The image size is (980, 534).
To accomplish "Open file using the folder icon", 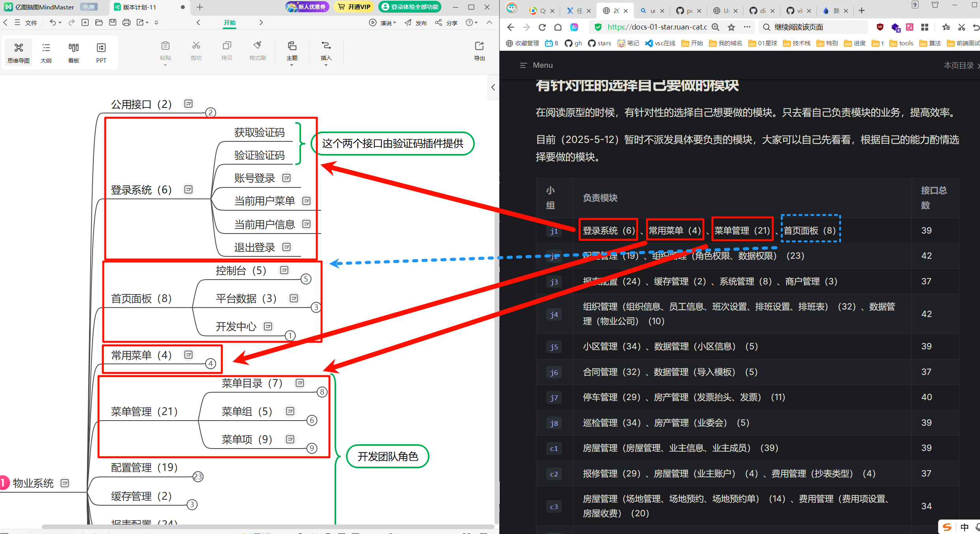I will pyautogui.click(x=99, y=22).
